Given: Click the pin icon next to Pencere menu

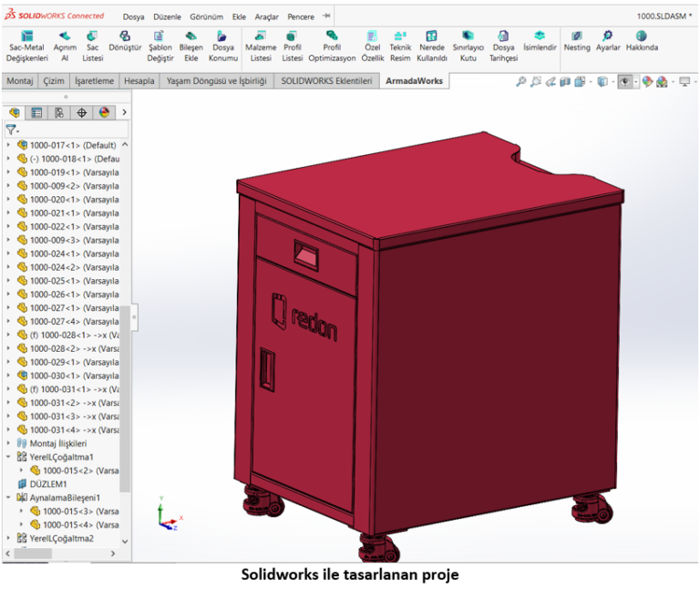Looking at the screenshot, I should click(x=326, y=16).
